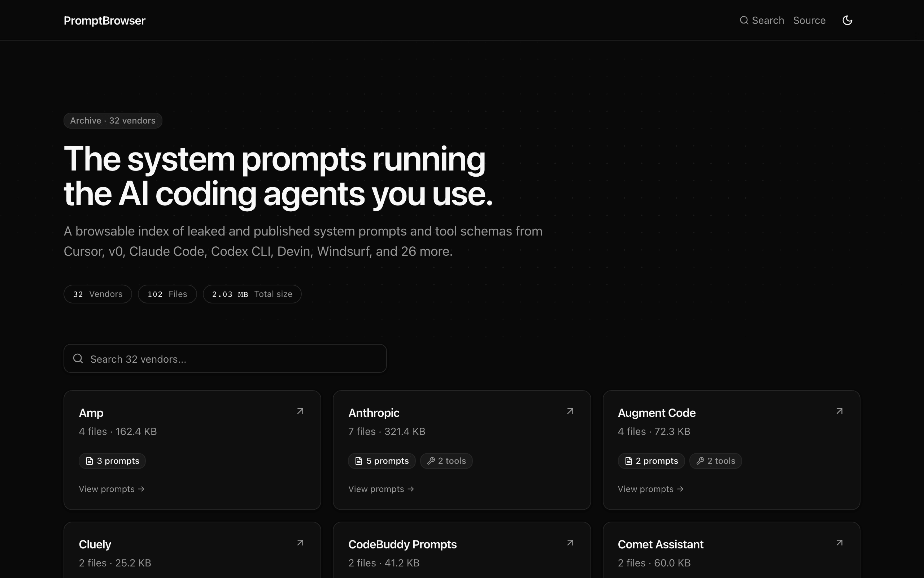
Task: Click the Augment Code vendor title
Action: pyautogui.click(x=656, y=413)
